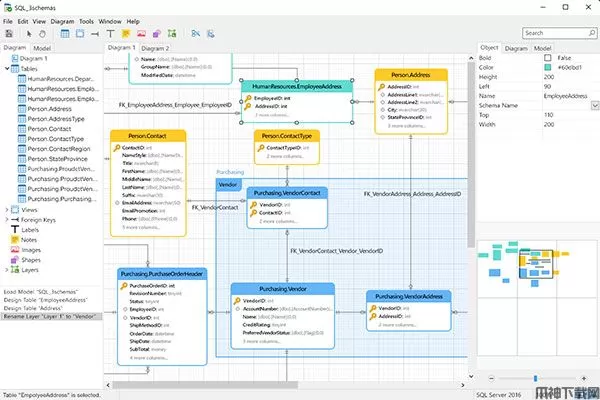
Task: Expand the Views tree node
Action: click(8, 210)
